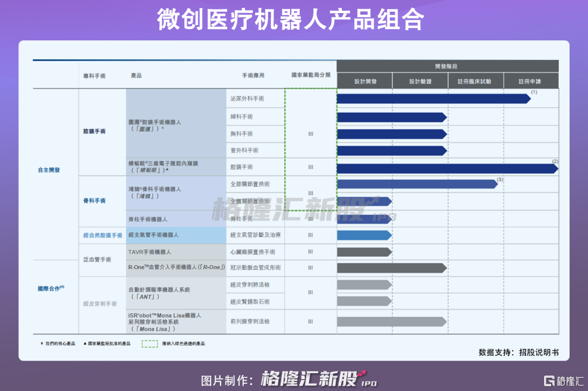Image resolution: width=588 pixels, height=391 pixels.
Task: Click the 設計驗證 column header
Action: tap(420, 81)
